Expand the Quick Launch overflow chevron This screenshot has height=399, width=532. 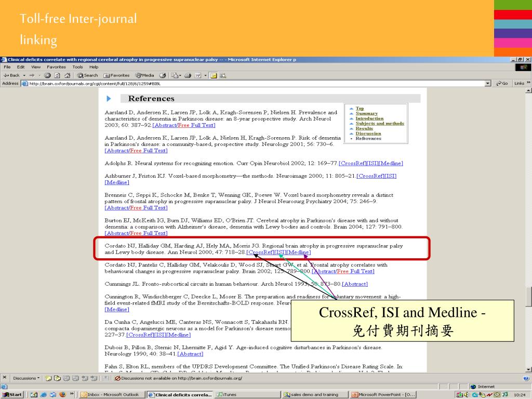coord(72,394)
